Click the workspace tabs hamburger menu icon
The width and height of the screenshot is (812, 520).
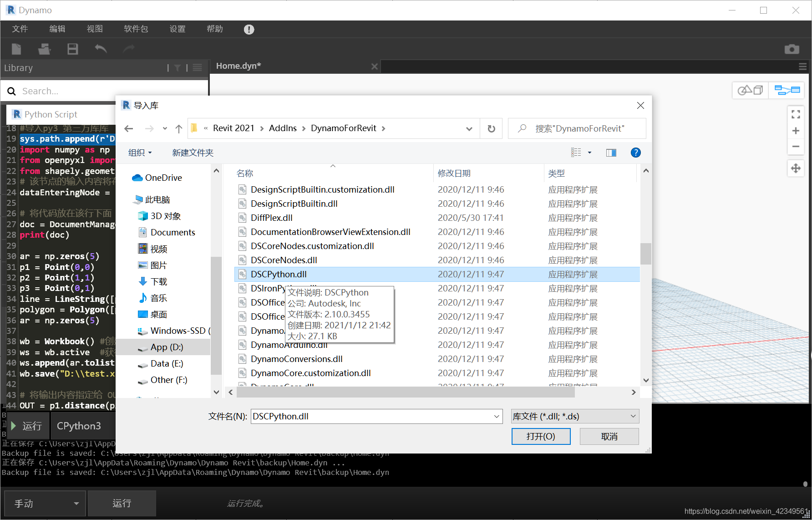[x=803, y=66]
